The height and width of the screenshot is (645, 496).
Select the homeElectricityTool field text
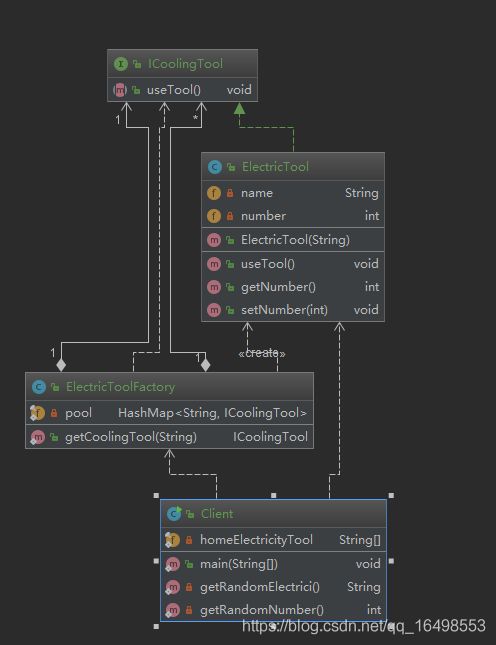[256, 540]
